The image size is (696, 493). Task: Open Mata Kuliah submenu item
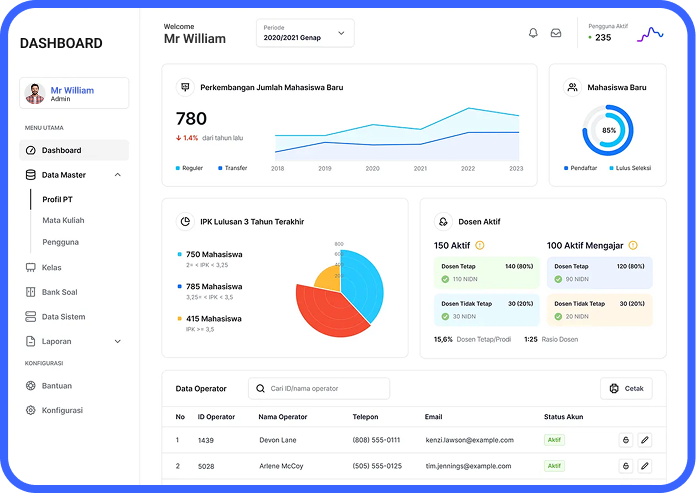point(63,220)
